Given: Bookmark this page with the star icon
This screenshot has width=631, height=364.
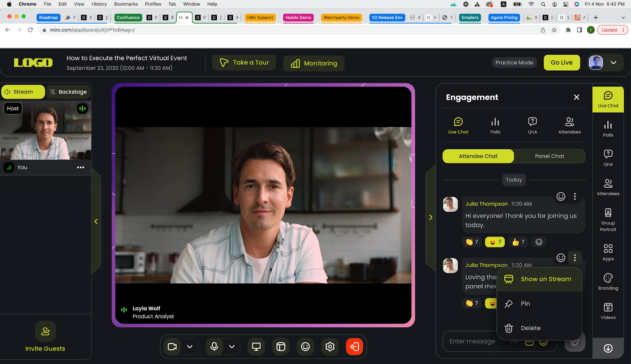Looking at the screenshot, I should click(554, 30).
